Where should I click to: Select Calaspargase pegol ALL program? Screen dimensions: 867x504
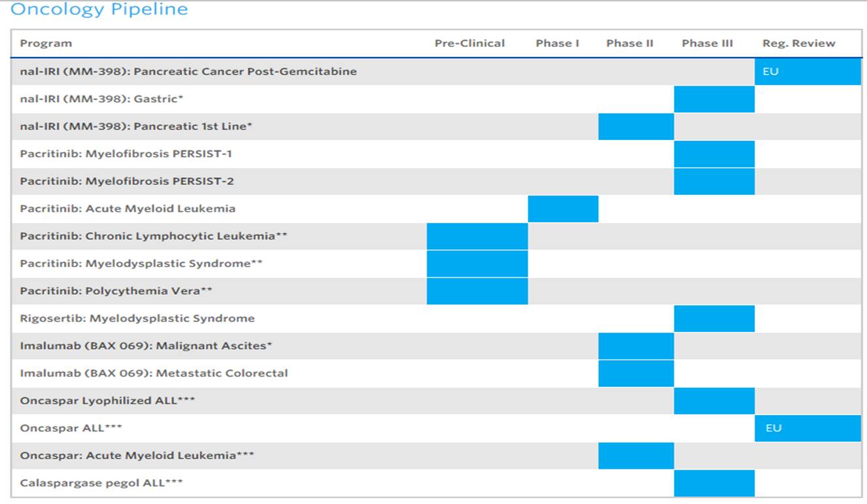coord(101,483)
